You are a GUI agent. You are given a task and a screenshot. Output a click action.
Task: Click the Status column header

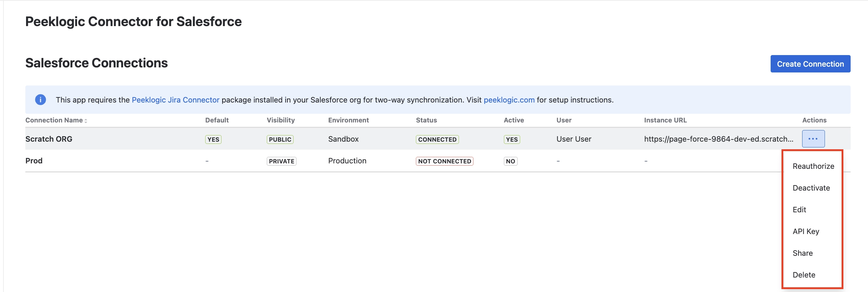click(426, 120)
